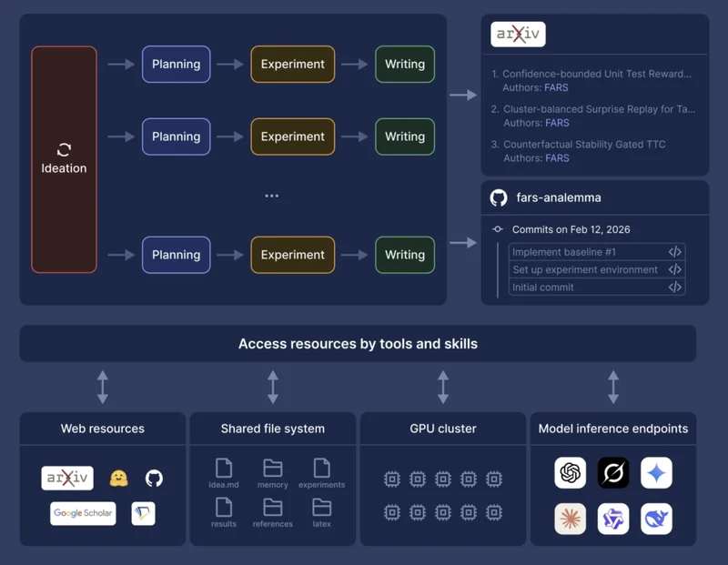The image size is (728, 565).
Task: Click code icon beside Implement baseline #1
Action: pyautogui.click(x=674, y=252)
